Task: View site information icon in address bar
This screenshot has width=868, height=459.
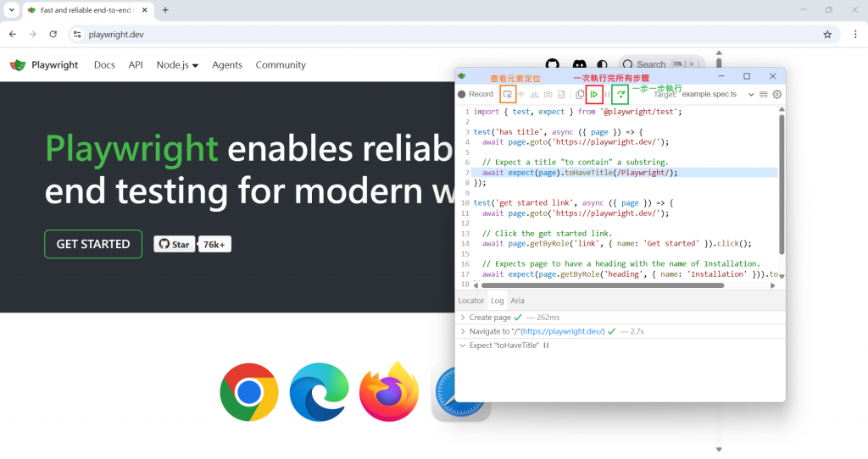Action: click(x=77, y=34)
